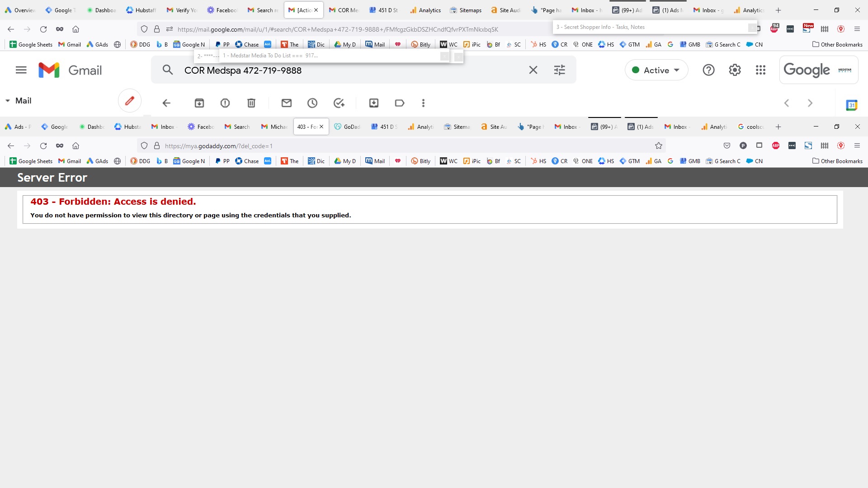Mark the email as unread

coord(287,103)
